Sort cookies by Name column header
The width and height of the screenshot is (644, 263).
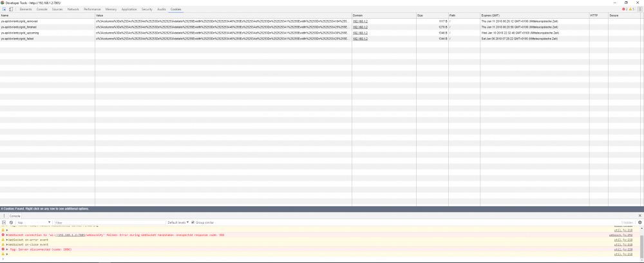48,15
